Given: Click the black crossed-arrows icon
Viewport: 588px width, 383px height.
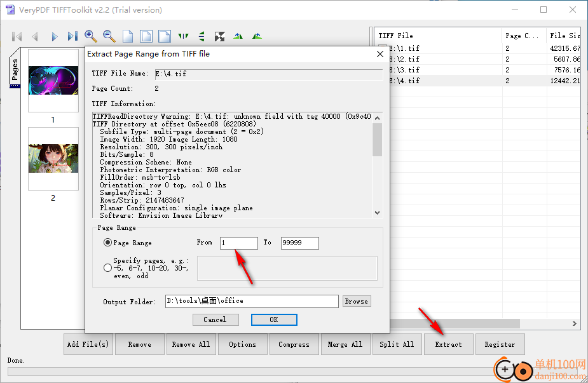Looking at the screenshot, I should (x=220, y=36).
